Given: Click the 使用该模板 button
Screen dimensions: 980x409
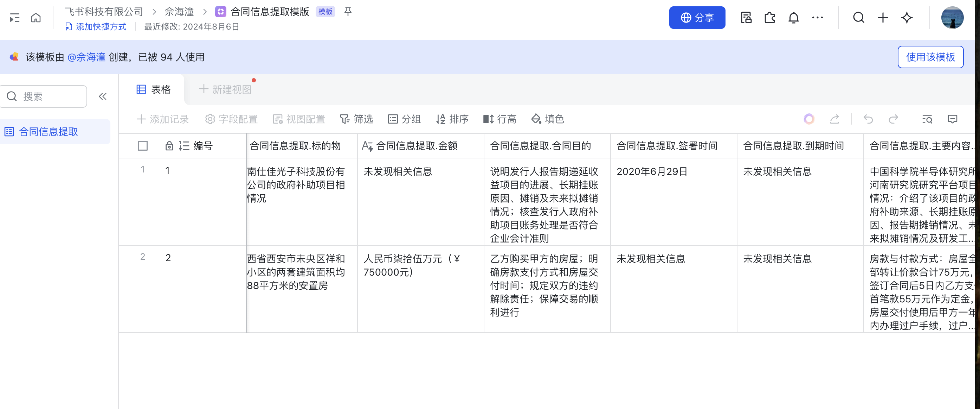Looking at the screenshot, I should tap(930, 57).
